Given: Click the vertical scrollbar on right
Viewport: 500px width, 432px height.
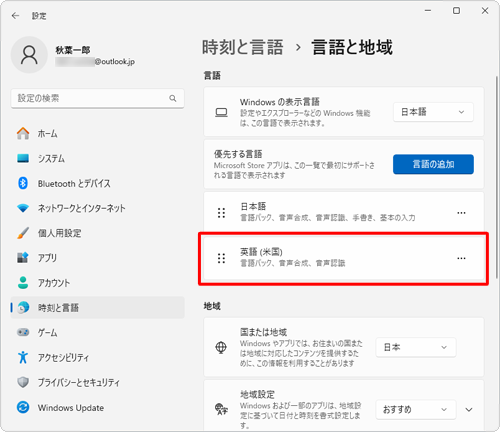Looking at the screenshot, I should click(497, 177).
